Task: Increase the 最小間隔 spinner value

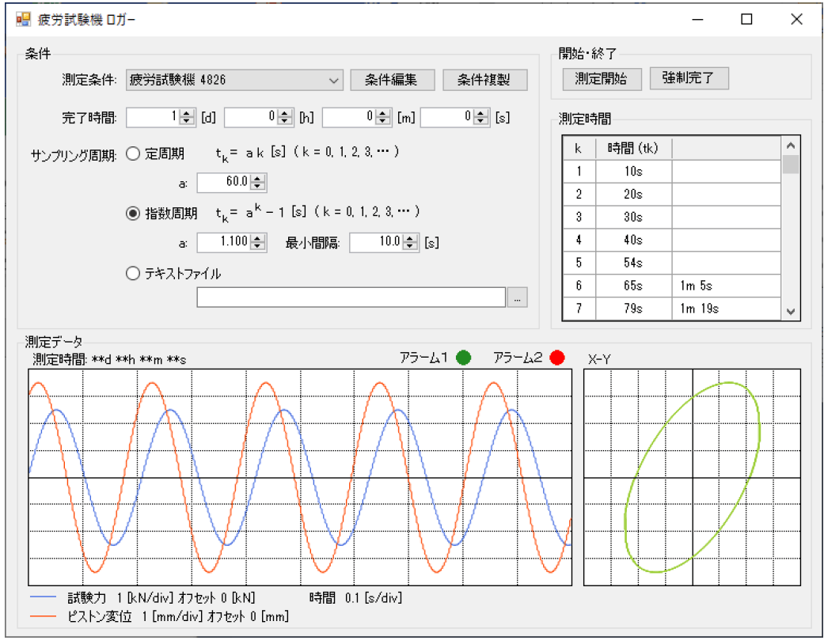Action: (x=410, y=239)
